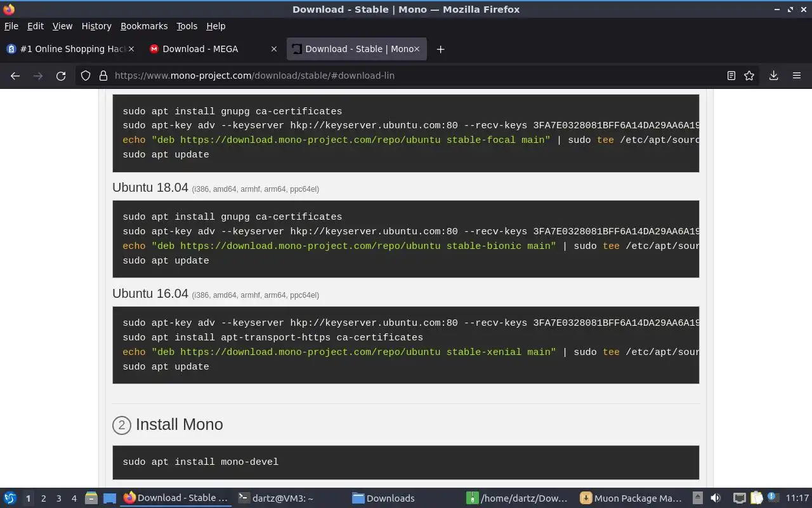The width and height of the screenshot is (812, 508).
Task: Open the Help menu
Action: click(x=216, y=26)
